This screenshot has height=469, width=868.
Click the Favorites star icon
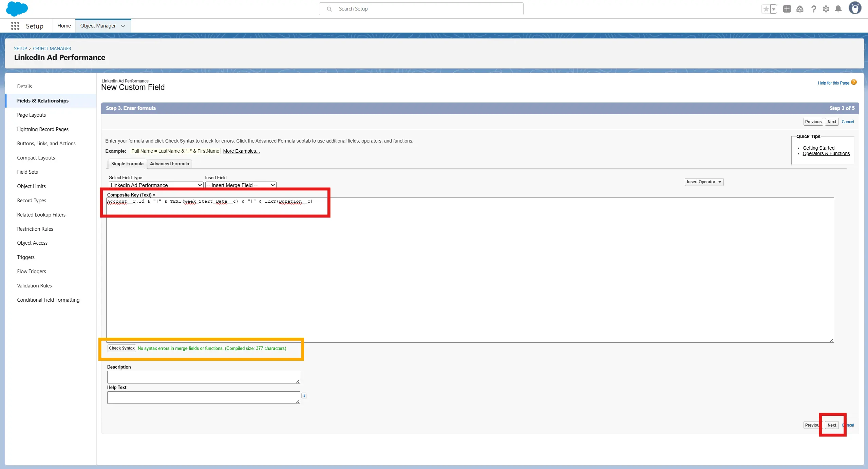[x=766, y=9]
